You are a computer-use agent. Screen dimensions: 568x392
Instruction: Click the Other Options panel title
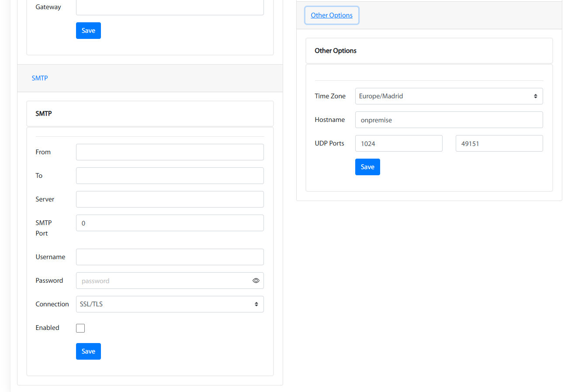pos(336,50)
